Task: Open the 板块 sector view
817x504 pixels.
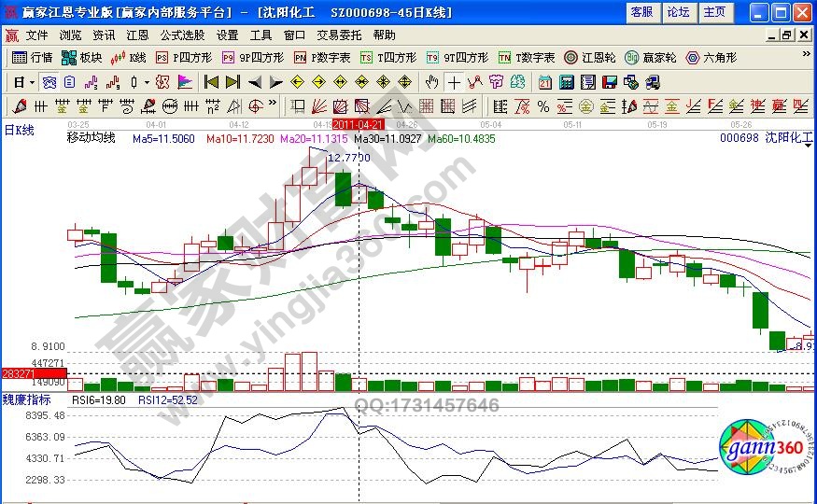Action: coord(82,57)
